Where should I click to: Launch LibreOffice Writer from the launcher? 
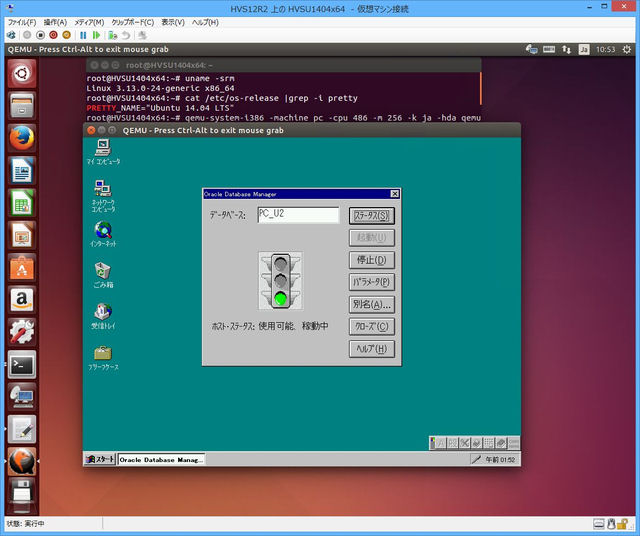click(x=22, y=170)
